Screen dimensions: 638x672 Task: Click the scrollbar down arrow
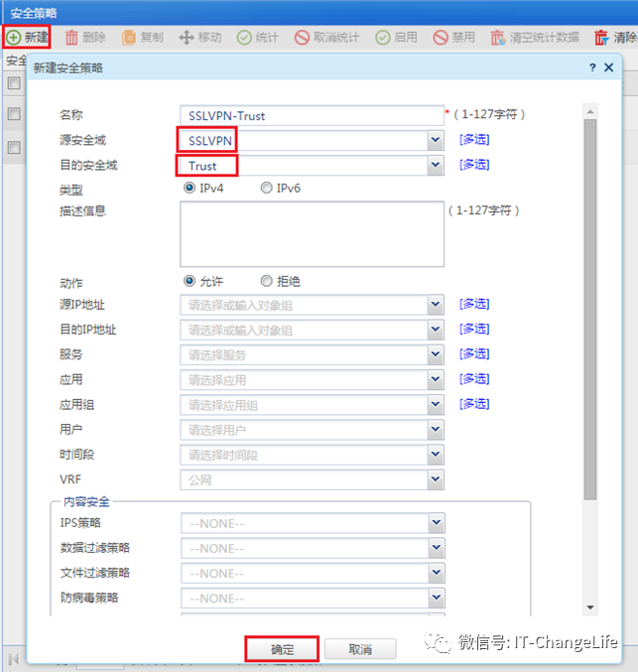pos(590,607)
